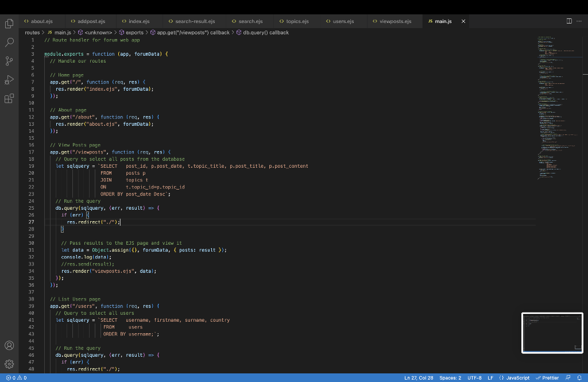Open the Extensions view
This screenshot has height=382, width=588.
click(x=9, y=98)
